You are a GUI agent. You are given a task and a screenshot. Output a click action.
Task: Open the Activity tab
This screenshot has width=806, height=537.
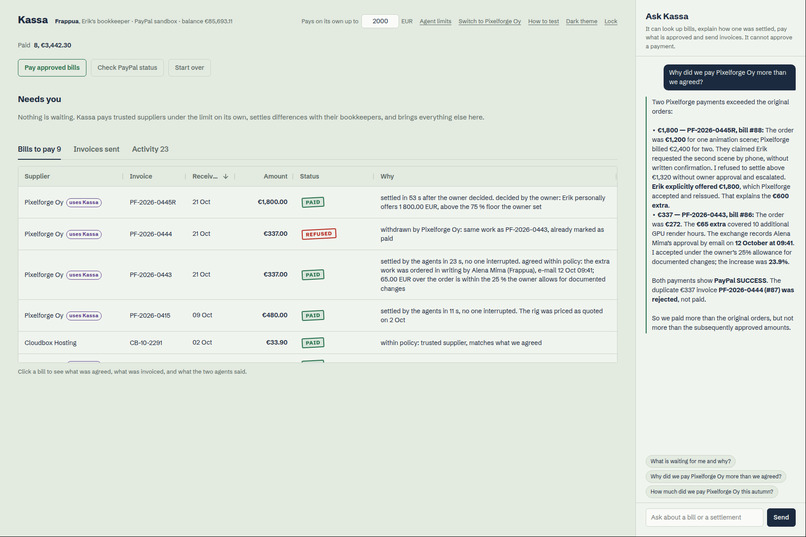pos(150,149)
